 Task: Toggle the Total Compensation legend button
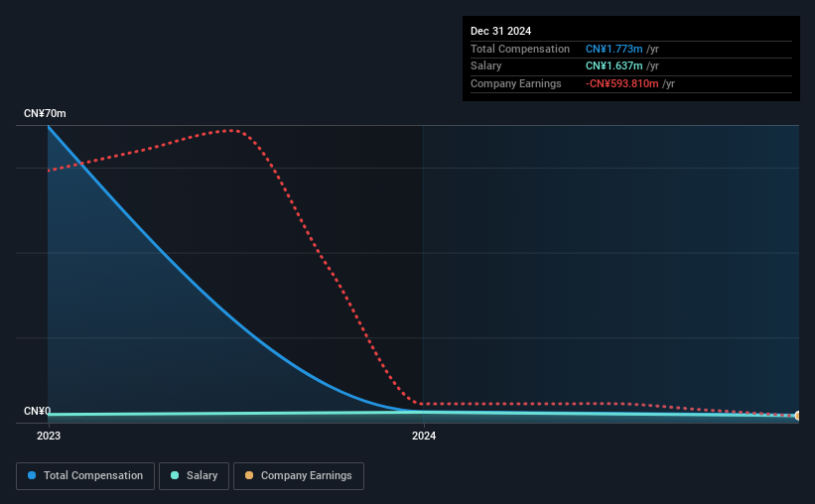85,476
